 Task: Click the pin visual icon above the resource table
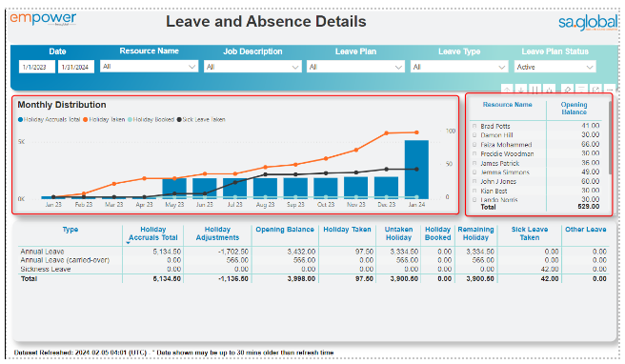[567, 90]
